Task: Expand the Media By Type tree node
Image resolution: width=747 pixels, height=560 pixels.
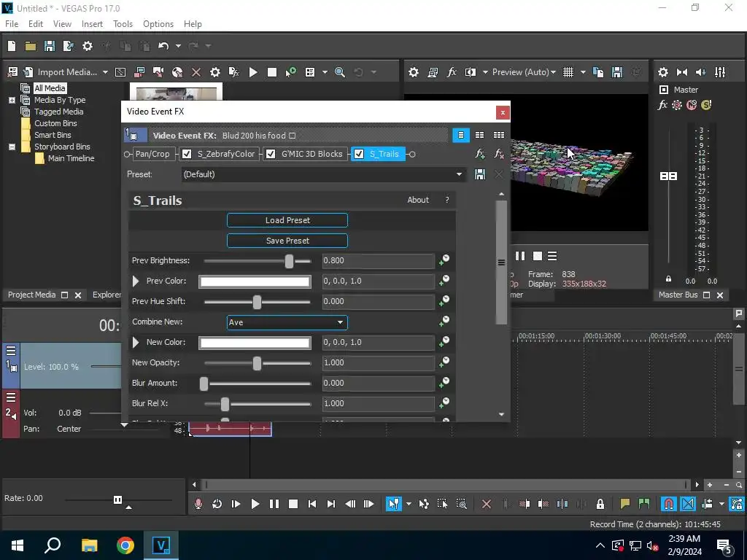Action: tap(12, 100)
